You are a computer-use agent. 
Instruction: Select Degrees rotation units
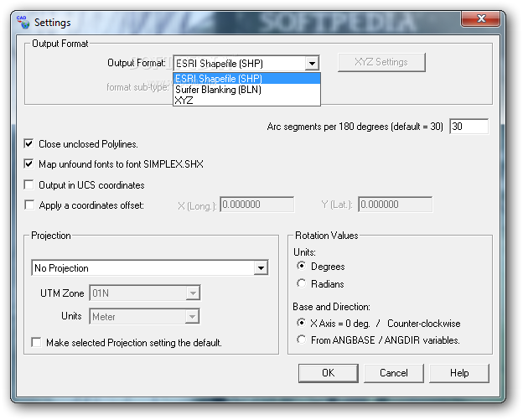tap(301, 266)
